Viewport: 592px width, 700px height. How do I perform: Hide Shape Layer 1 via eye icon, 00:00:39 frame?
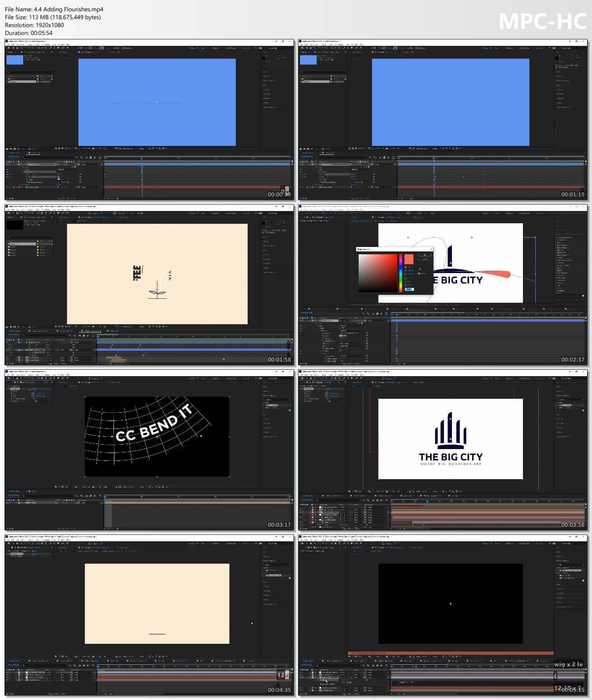tap(7, 164)
